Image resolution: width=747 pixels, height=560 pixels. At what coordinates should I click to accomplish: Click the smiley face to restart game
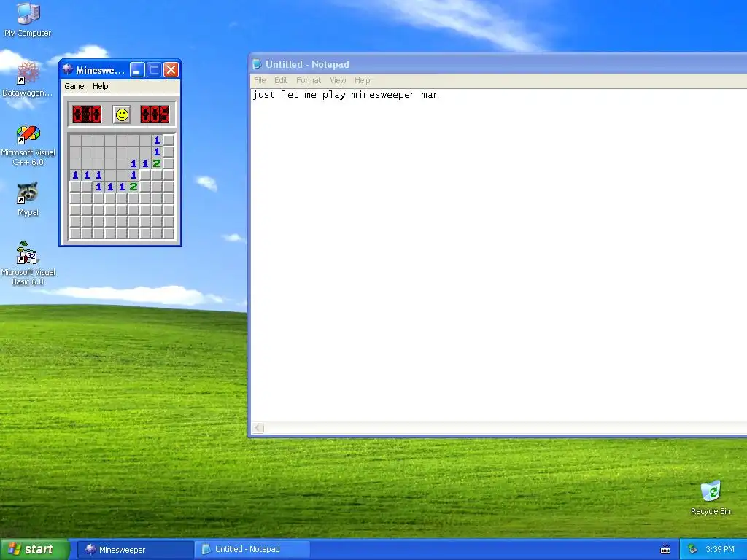pyautogui.click(x=122, y=114)
